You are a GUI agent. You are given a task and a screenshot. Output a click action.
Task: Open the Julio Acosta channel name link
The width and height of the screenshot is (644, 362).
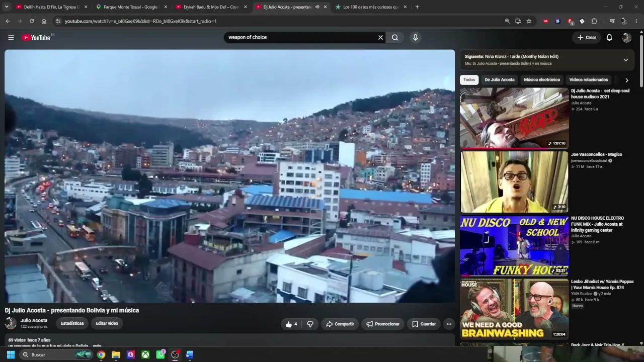(34, 321)
